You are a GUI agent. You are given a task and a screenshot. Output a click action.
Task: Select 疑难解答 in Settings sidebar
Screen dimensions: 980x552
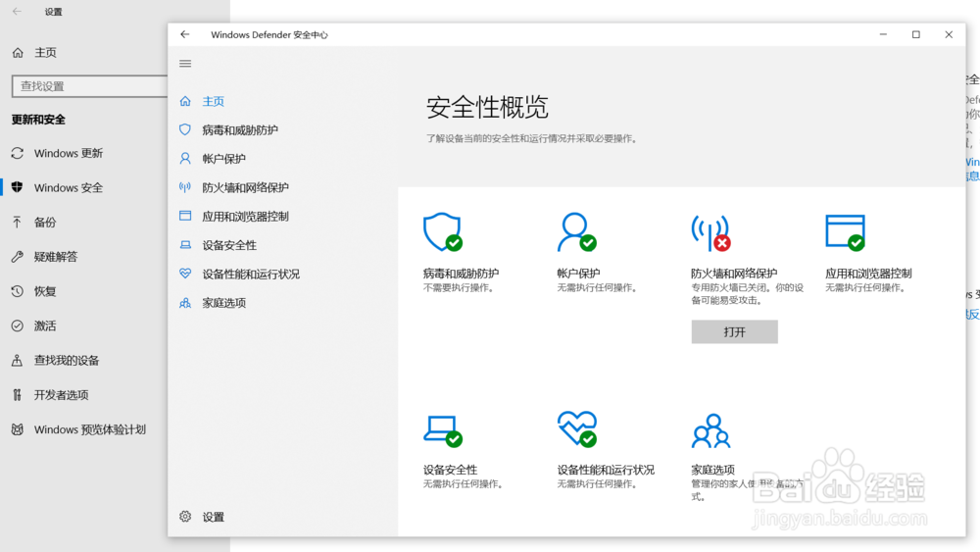(x=56, y=256)
